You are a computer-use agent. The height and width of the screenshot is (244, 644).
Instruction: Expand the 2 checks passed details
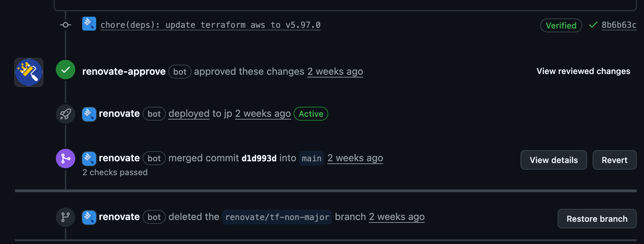(x=115, y=172)
